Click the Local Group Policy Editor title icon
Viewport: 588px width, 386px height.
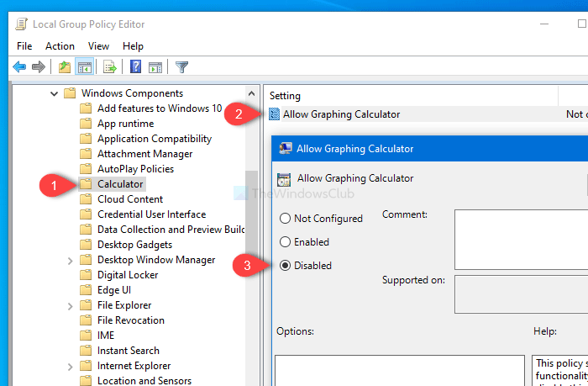(21, 24)
